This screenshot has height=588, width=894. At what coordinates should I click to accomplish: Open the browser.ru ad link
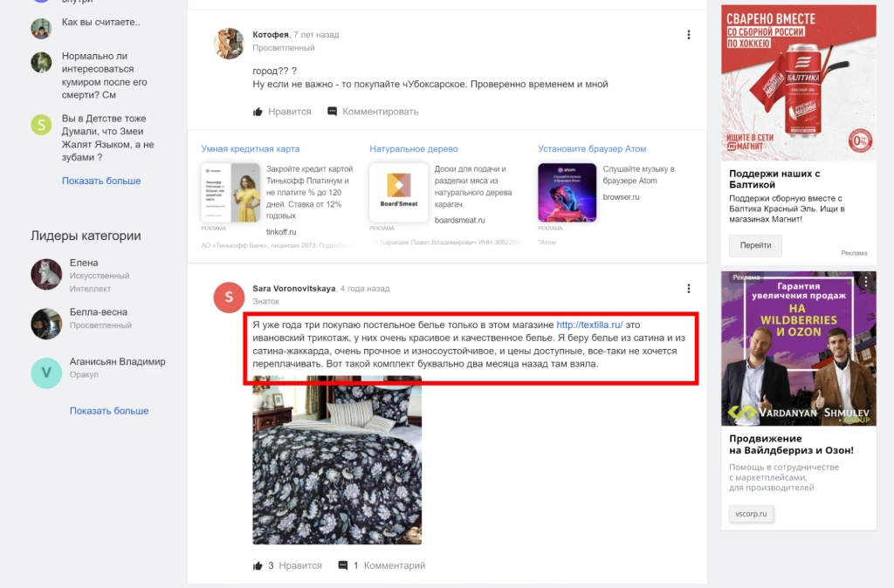[x=621, y=197]
